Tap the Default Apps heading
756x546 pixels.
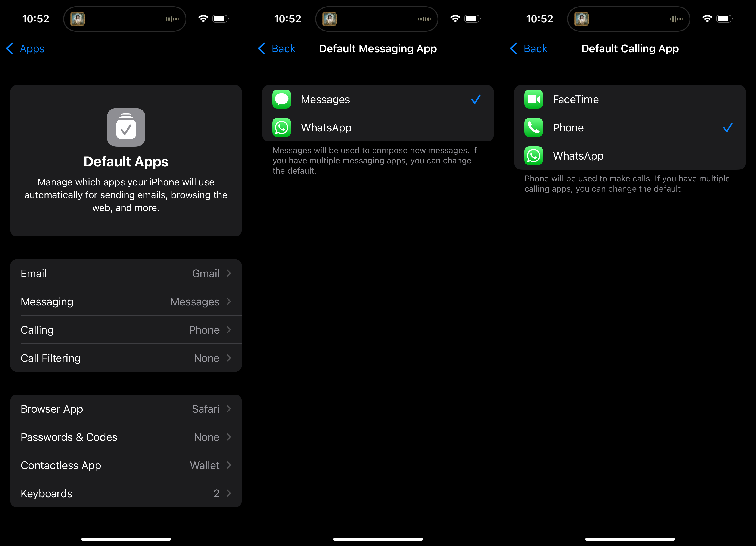(126, 161)
